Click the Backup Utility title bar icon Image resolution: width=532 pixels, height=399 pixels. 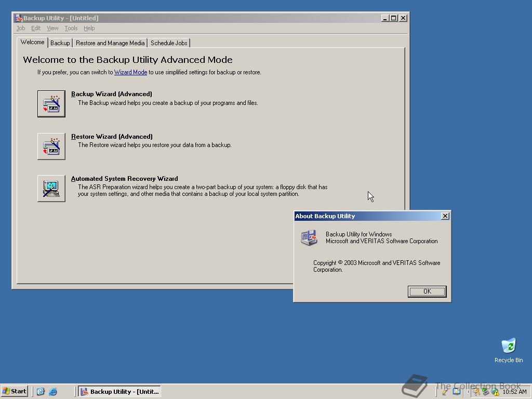19,18
